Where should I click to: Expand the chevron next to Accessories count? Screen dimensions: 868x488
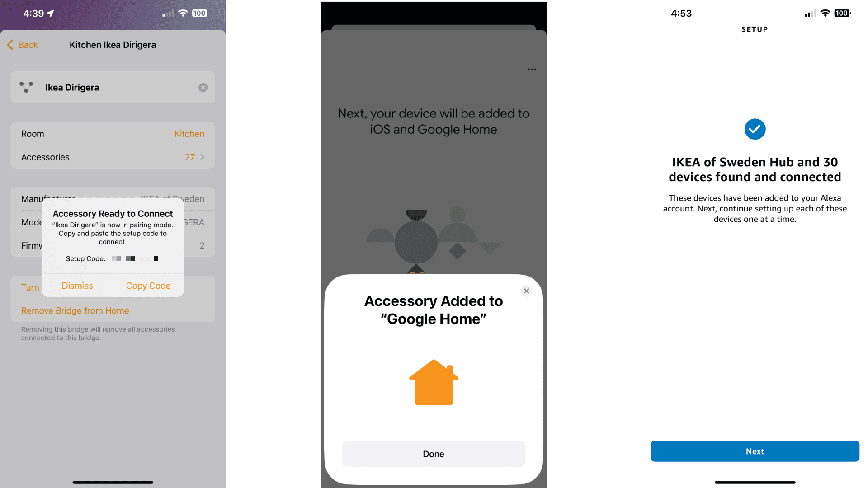pos(206,157)
